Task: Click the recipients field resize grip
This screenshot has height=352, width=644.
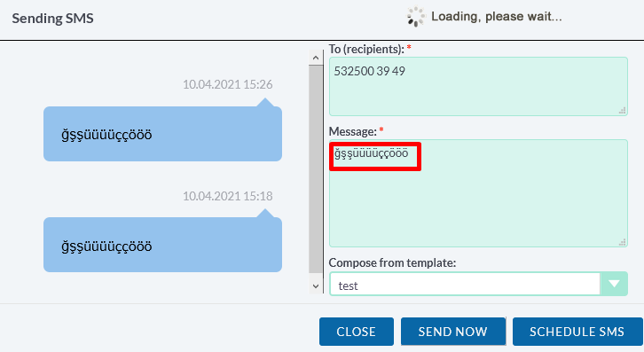Action: click(x=622, y=111)
